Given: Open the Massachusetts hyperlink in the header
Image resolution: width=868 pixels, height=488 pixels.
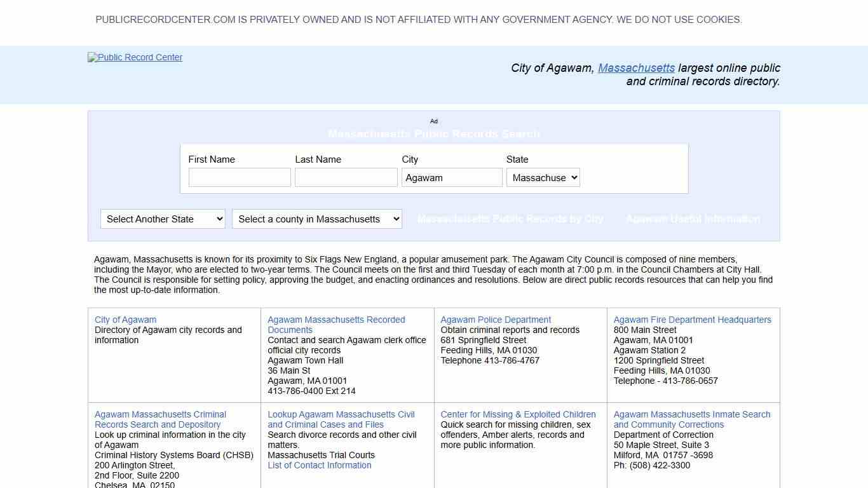Looking at the screenshot, I should tap(636, 68).
